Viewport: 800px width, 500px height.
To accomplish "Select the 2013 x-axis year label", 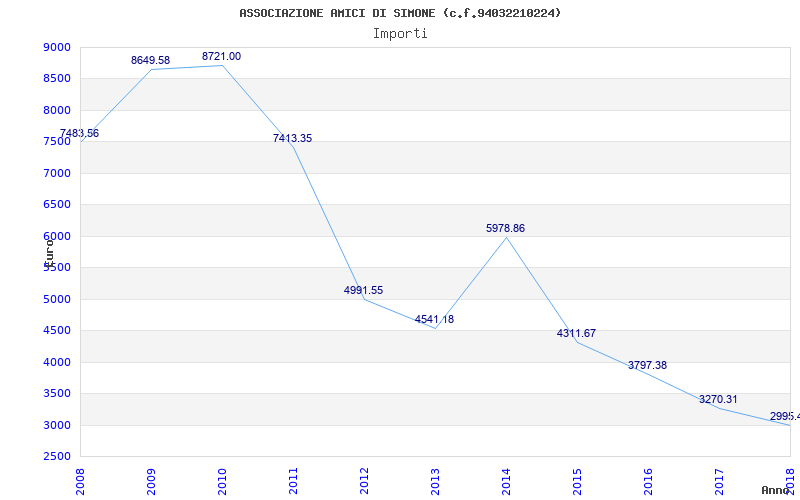I will click(x=435, y=481).
